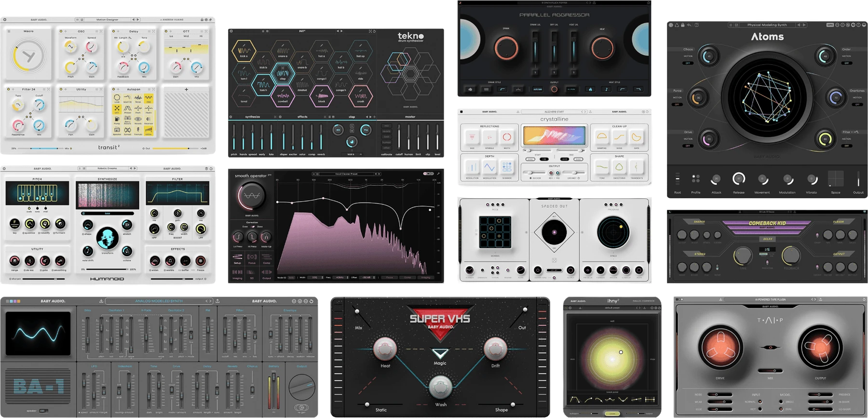Click the download icon in BA-1 header

point(101,301)
